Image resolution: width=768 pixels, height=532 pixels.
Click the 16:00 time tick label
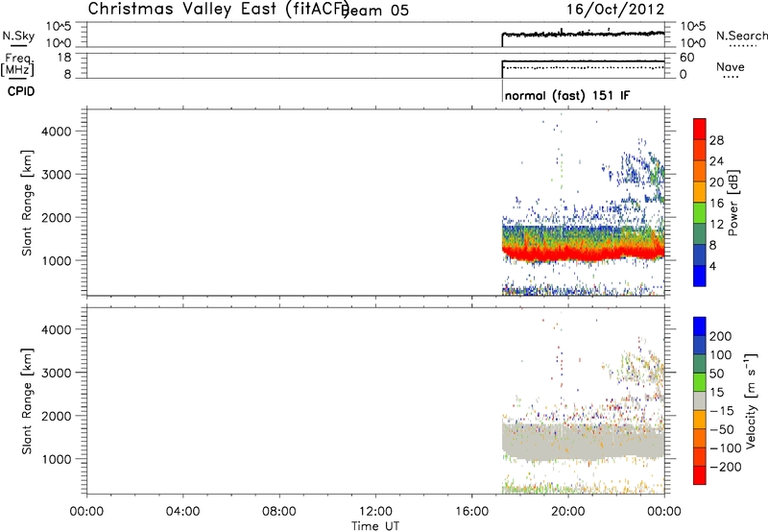[x=471, y=512]
